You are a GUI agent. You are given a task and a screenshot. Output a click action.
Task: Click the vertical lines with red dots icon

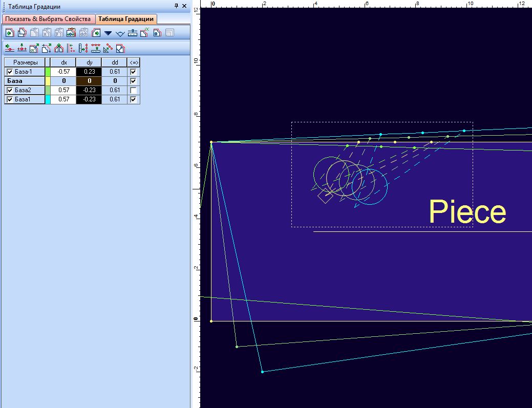point(71,48)
